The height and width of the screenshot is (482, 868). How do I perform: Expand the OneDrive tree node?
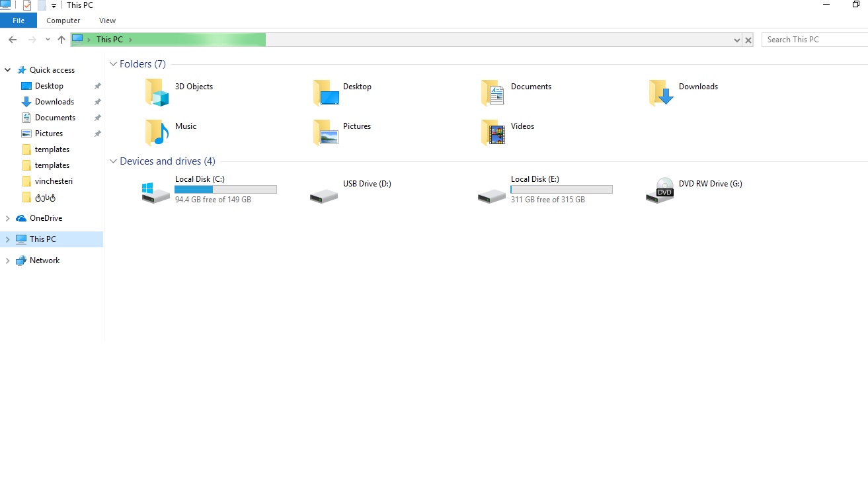[x=8, y=218]
